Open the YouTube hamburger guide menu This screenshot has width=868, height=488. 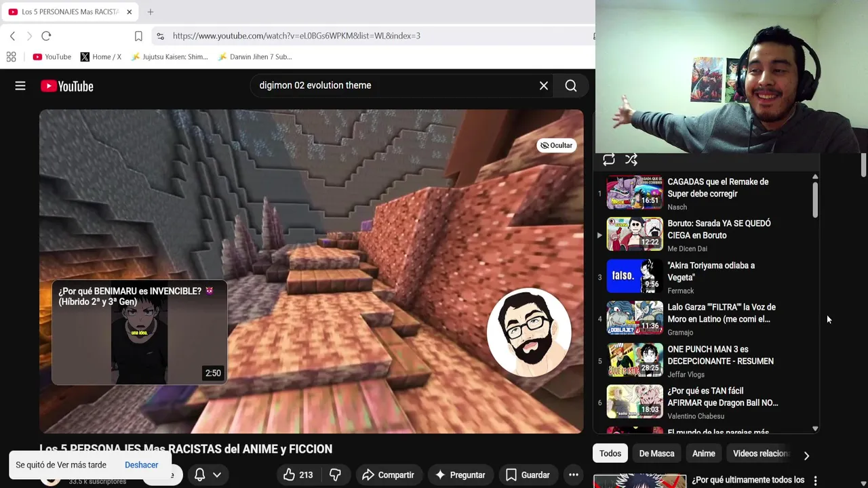coord(20,86)
